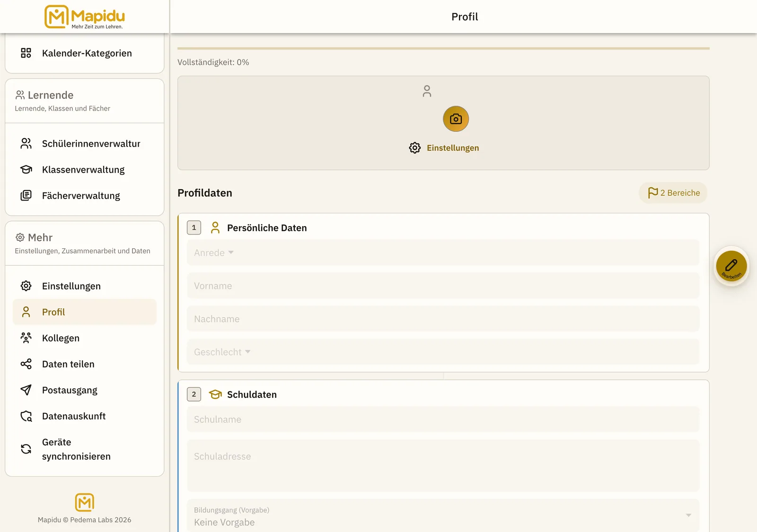Click the Vorname input field

(x=443, y=286)
